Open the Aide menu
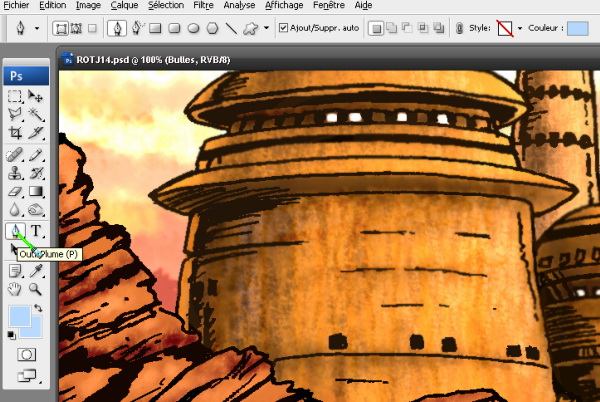The image size is (600, 402). click(363, 5)
